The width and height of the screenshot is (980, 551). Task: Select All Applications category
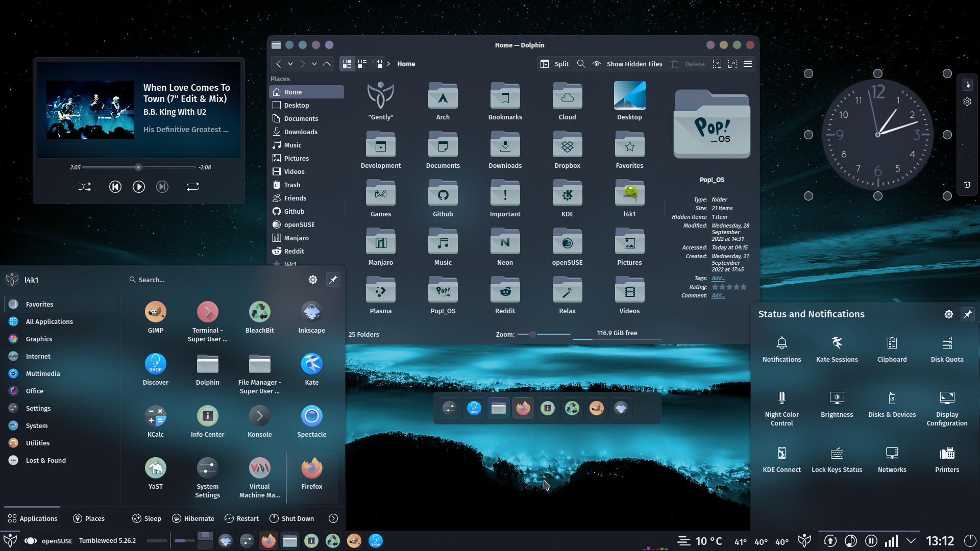[61, 321]
